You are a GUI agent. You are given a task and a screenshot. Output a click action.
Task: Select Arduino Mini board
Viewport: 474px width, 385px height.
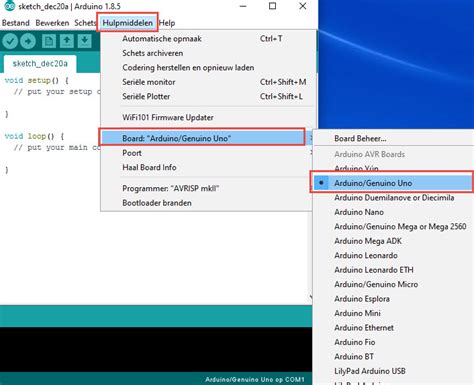(x=393, y=313)
